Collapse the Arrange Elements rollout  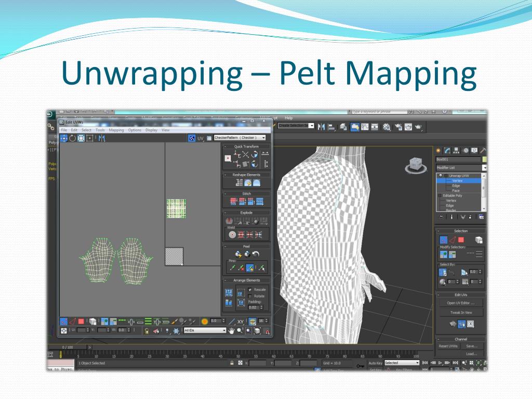[x=246, y=280]
